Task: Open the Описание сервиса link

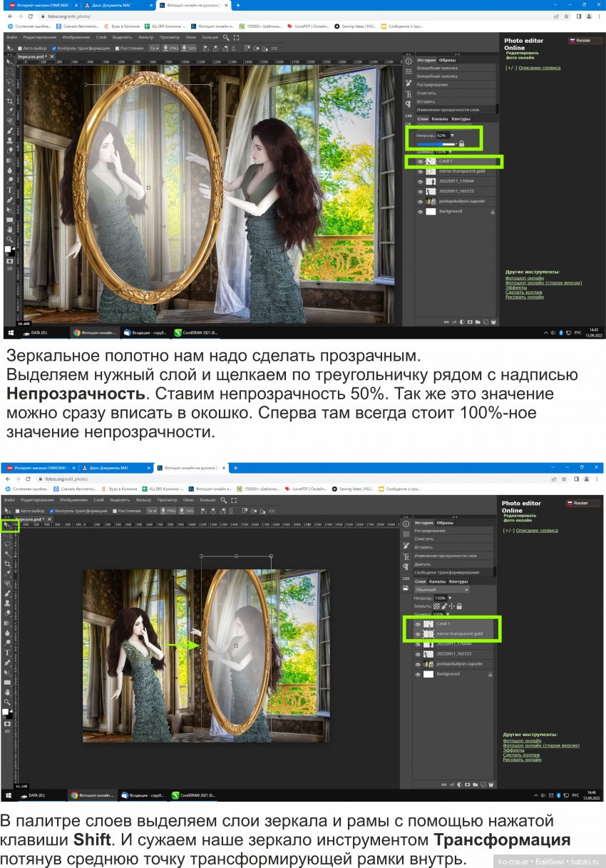Action: coord(540,67)
